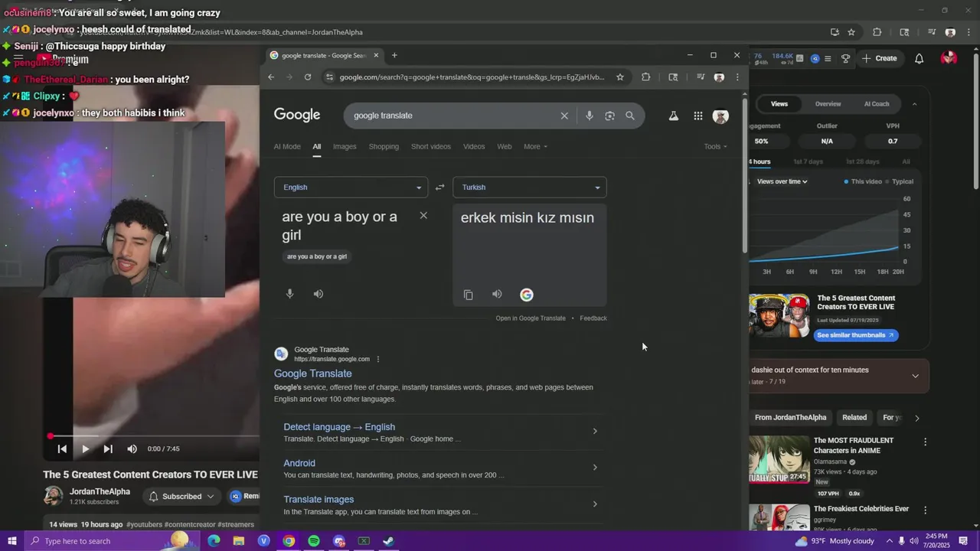Image resolution: width=980 pixels, height=551 pixels.
Task: Collapse the stats panel chevron
Action: (914, 104)
